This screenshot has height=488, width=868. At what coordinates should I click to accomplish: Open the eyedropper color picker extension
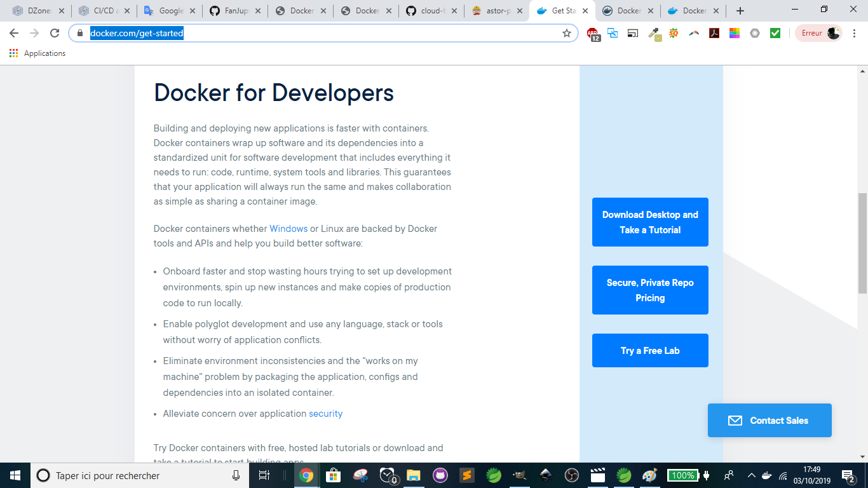pos(654,34)
